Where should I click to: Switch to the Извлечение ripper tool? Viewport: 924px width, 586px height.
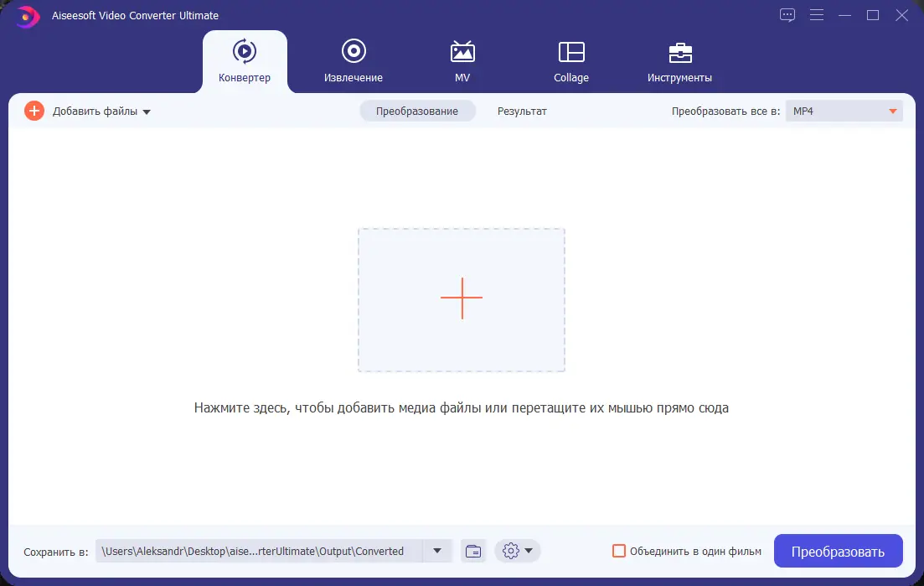(353, 59)
